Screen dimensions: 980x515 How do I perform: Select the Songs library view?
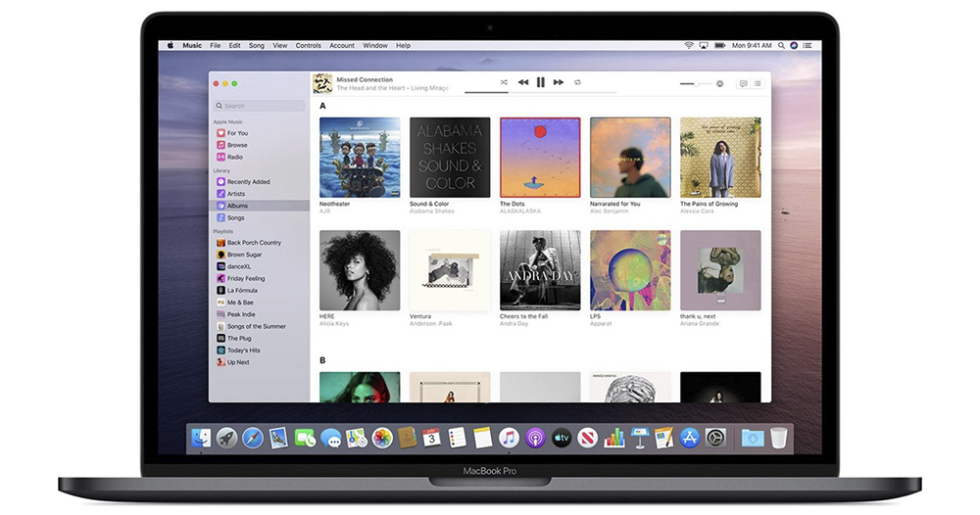point(236,217)
